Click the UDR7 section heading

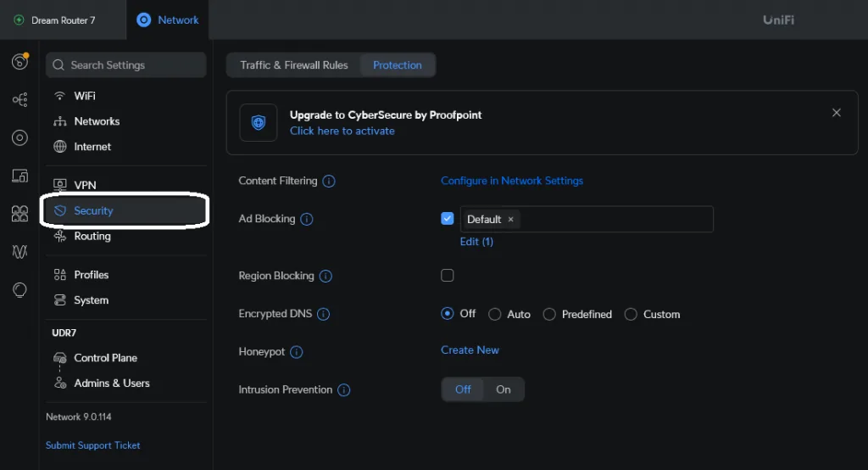tap(64, 333)
